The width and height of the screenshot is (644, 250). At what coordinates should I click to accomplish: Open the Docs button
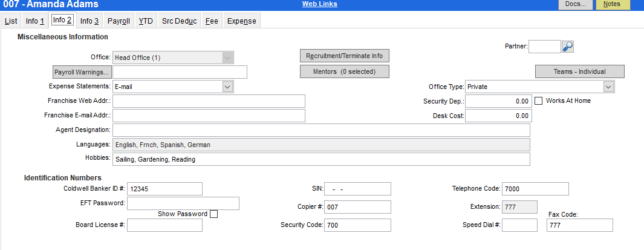coord(575,4)
